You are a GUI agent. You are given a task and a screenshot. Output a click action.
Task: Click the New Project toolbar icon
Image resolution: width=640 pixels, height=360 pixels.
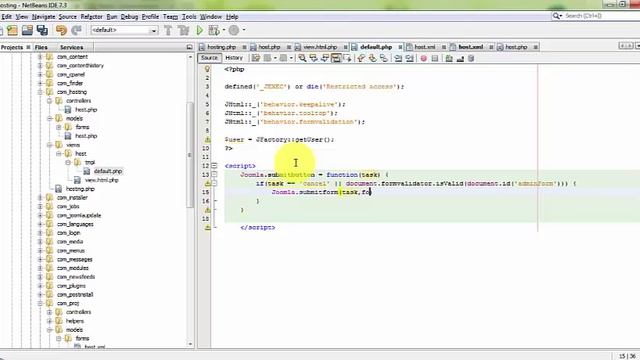[12, 30]
